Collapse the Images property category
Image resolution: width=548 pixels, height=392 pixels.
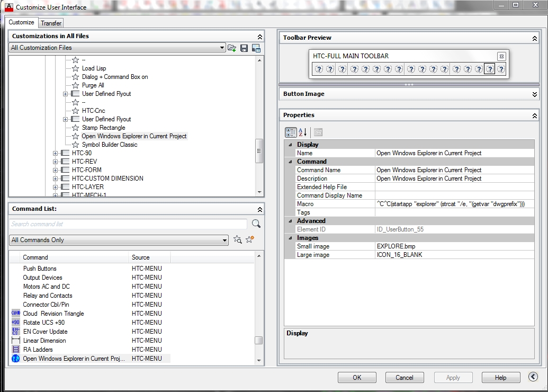(291, 238)
